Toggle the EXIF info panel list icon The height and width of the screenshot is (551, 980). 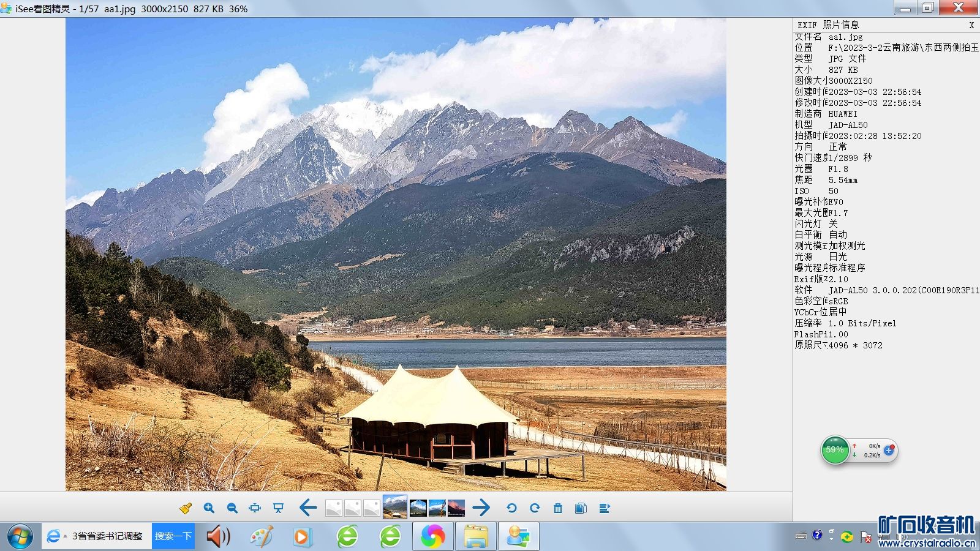[x=605, y=508]
